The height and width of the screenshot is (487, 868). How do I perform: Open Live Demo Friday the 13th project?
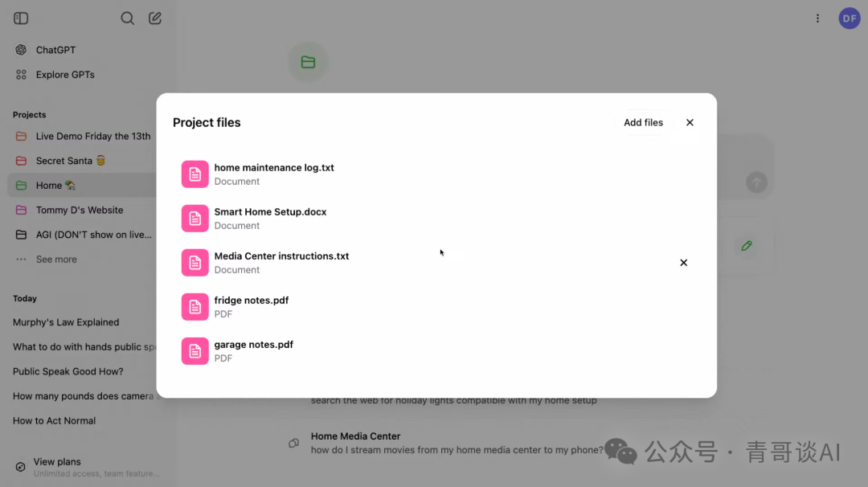coord(92,137)
